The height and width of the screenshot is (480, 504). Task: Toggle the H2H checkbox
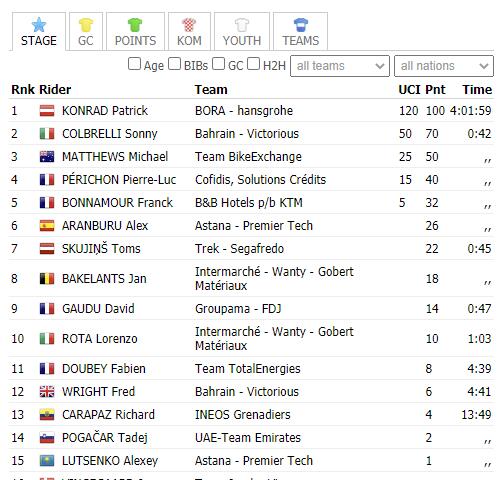[x=253, y=64]
